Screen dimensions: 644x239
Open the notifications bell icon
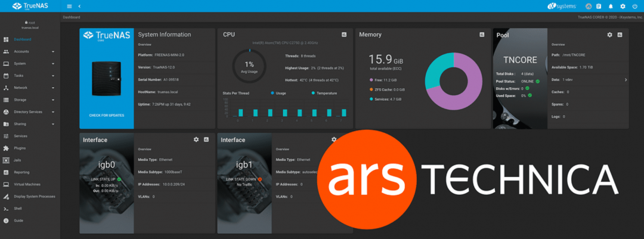pos(611,6)
